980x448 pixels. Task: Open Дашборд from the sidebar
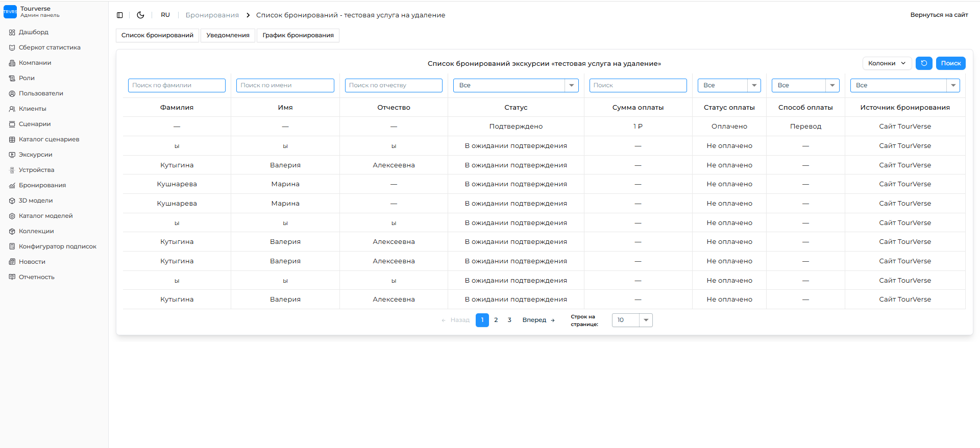coord(34,32)
